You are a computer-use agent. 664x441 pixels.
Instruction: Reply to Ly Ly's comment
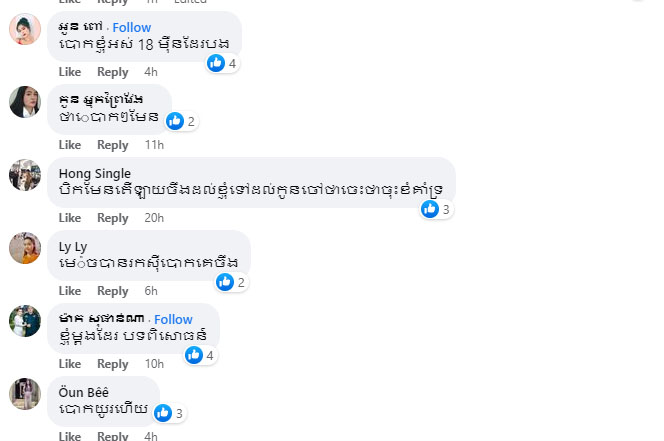113,291
